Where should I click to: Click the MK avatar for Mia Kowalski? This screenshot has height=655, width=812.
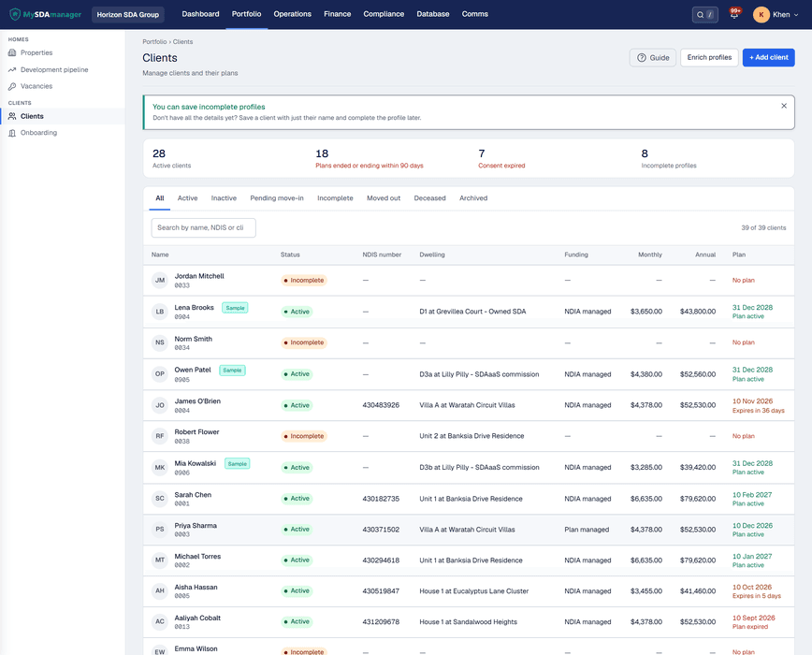coord(160,468)
